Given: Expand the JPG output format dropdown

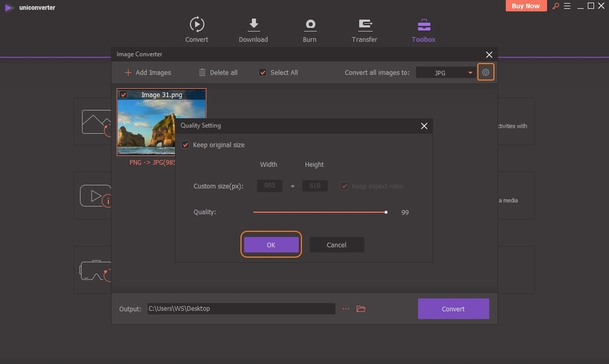Looking at the screenshot, I should 470,72.
